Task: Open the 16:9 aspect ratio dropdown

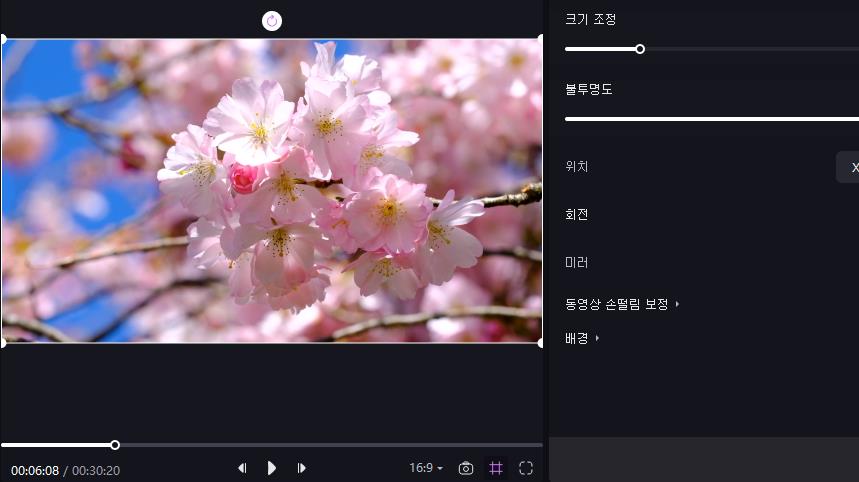Action: 426,468
